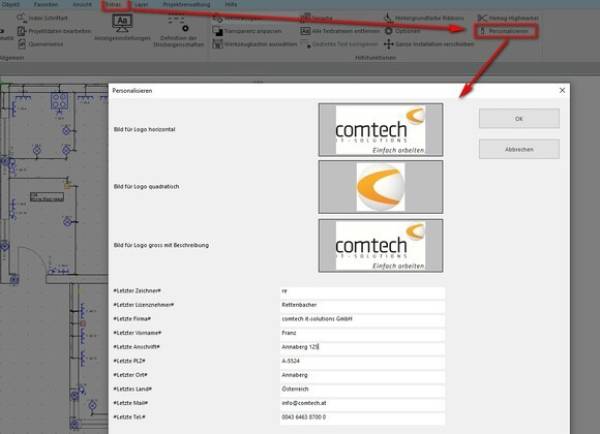Open the Favoriten ribbon tab

click(x=46, y=5)
